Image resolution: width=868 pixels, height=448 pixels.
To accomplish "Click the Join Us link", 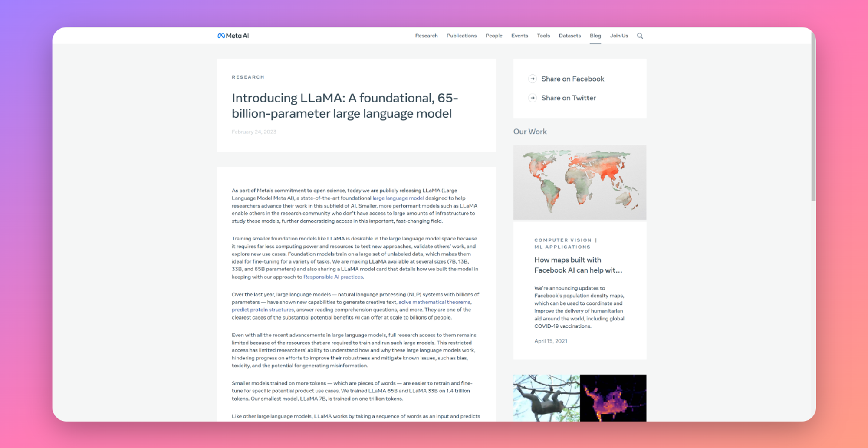I will pyautogui.click(x=619, y=36).
